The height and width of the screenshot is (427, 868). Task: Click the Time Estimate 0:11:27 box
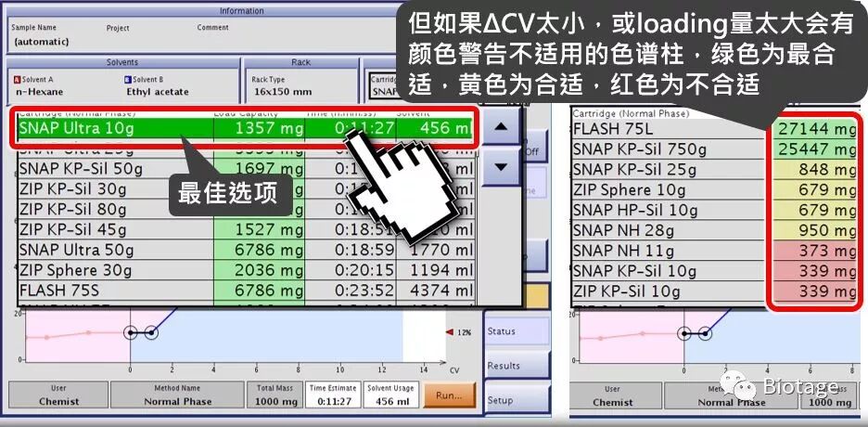[x=333, y=395]
